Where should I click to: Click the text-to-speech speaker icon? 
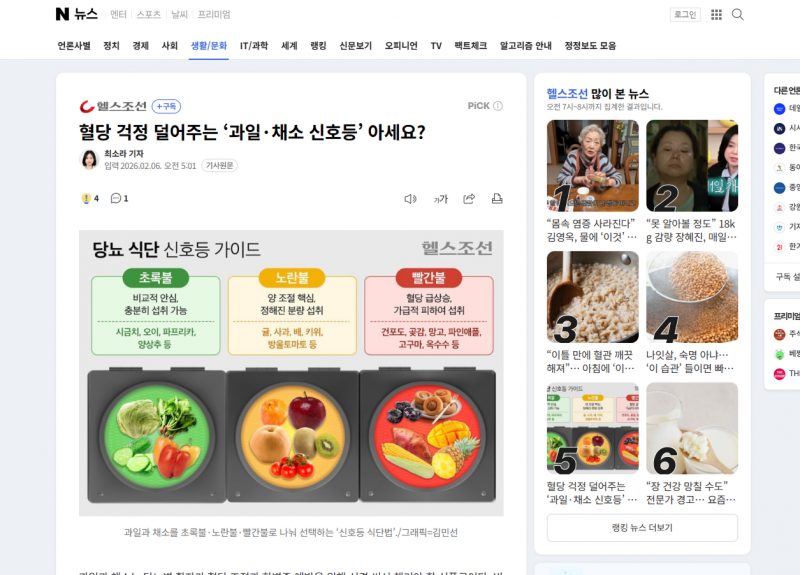[x=410, y=199]
